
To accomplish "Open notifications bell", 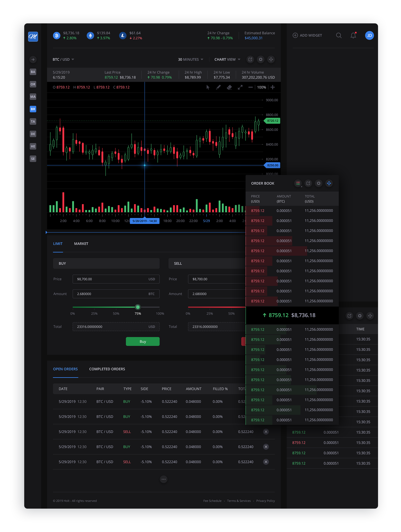I will [x=353, y=36].
